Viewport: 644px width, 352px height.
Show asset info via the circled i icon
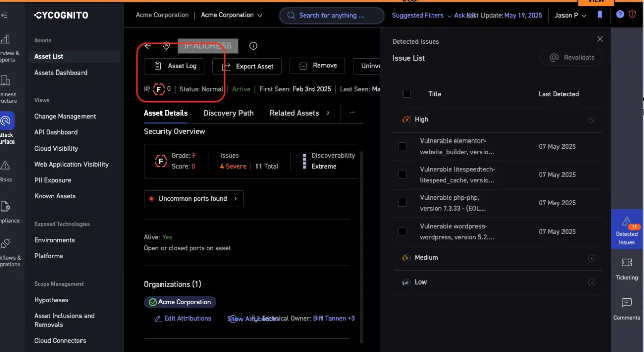[x=253, y=46]
